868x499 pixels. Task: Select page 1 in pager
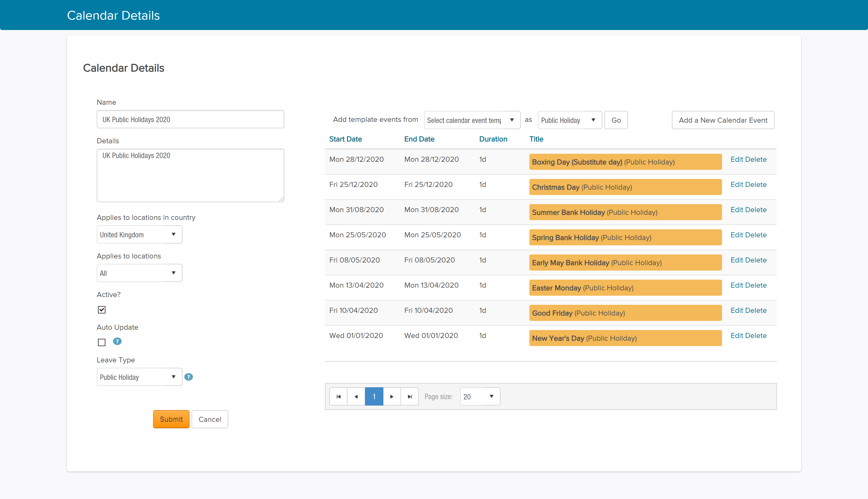374,396
